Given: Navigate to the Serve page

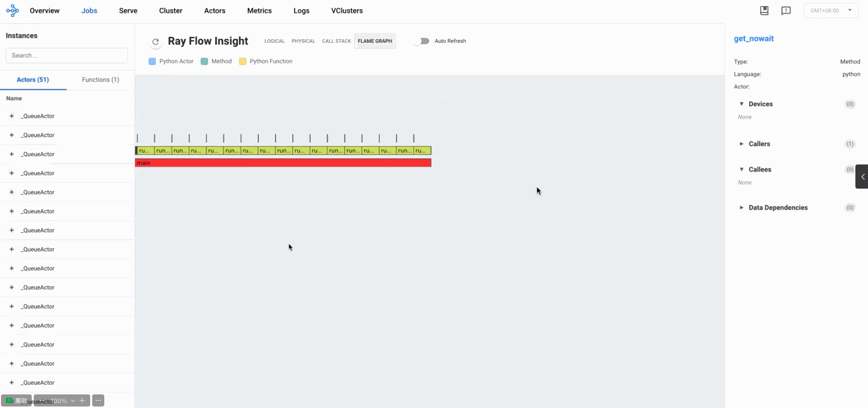Looking at the screenshot, I should tap(128, 11).
